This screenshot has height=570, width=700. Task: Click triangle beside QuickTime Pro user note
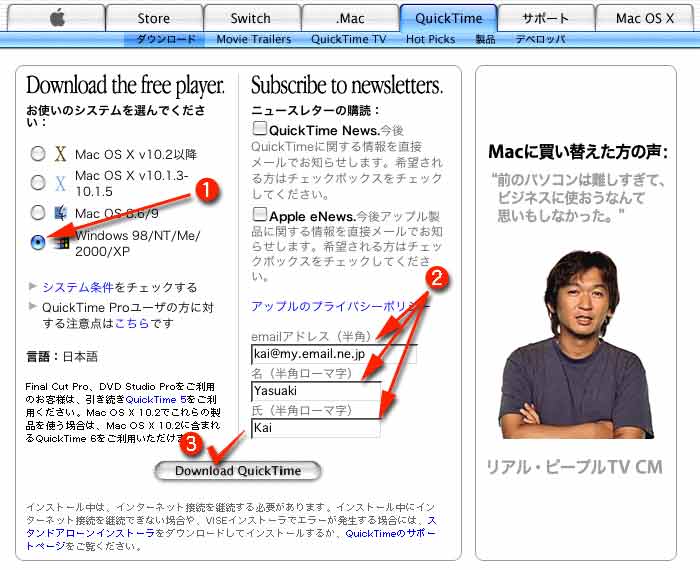32,306
